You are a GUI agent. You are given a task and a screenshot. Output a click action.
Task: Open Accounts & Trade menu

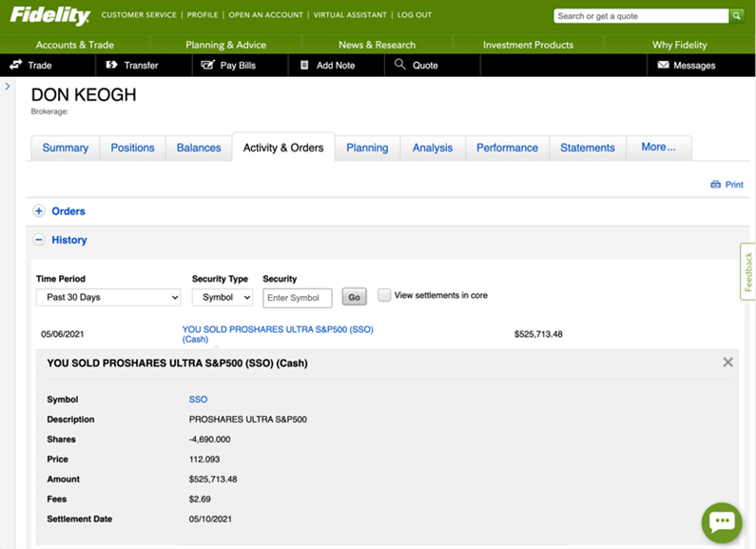click(x=75, y=45)
